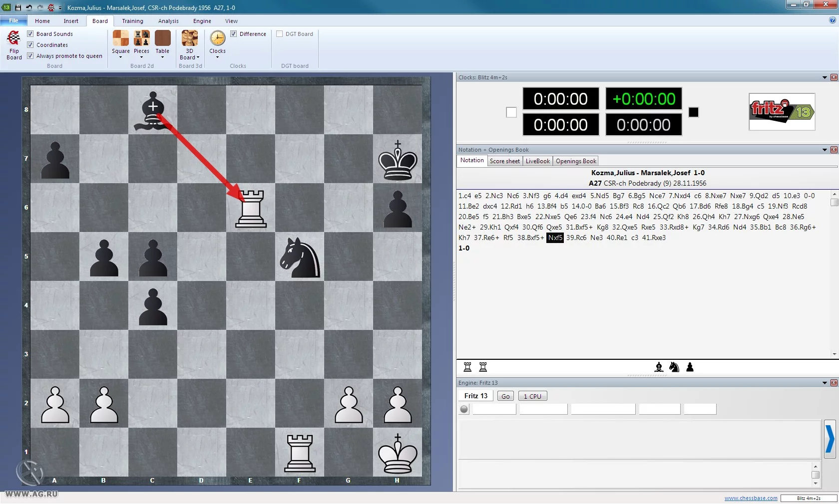Click the white rook on e6

point(251,208)
